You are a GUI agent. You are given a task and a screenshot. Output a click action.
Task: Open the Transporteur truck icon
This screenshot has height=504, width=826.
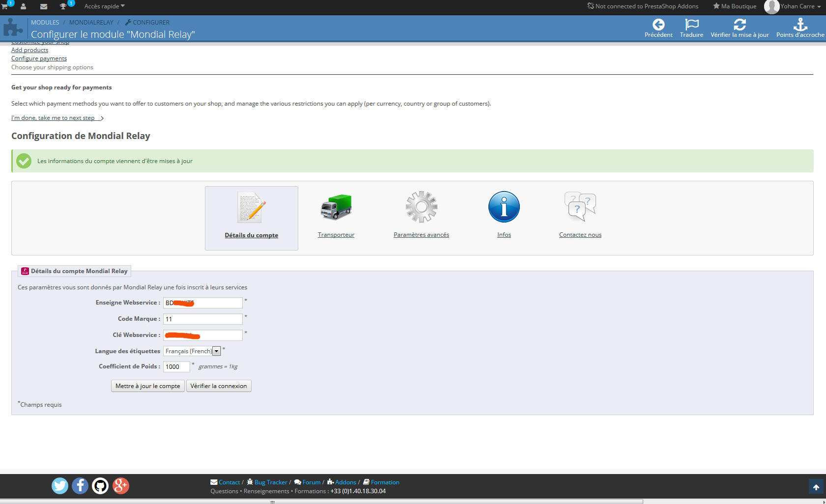pos(336,207)
